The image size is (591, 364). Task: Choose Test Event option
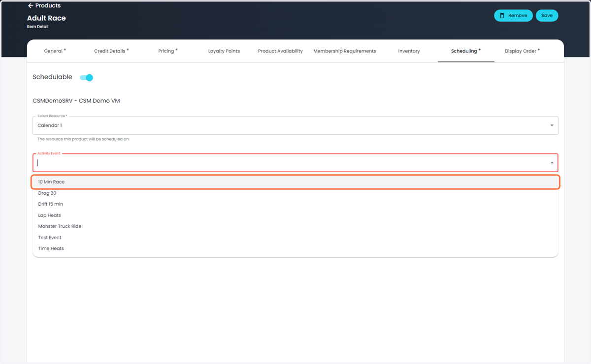point(295,238)
